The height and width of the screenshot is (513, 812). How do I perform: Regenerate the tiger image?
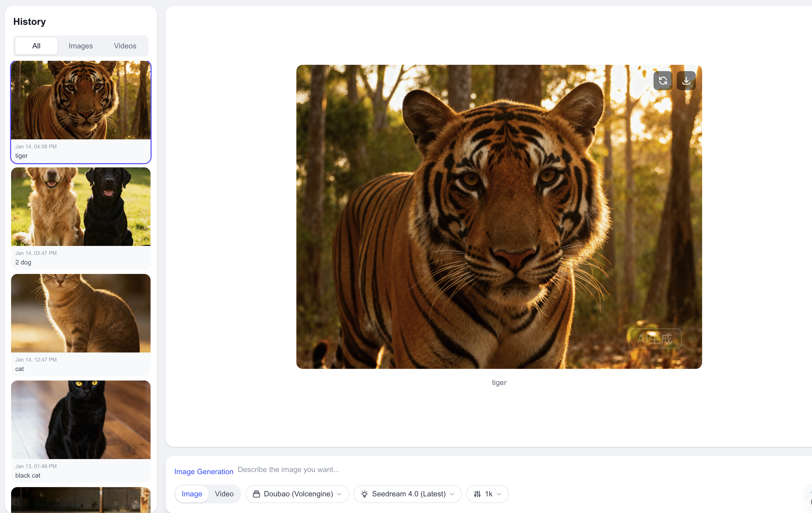point(662,80)
